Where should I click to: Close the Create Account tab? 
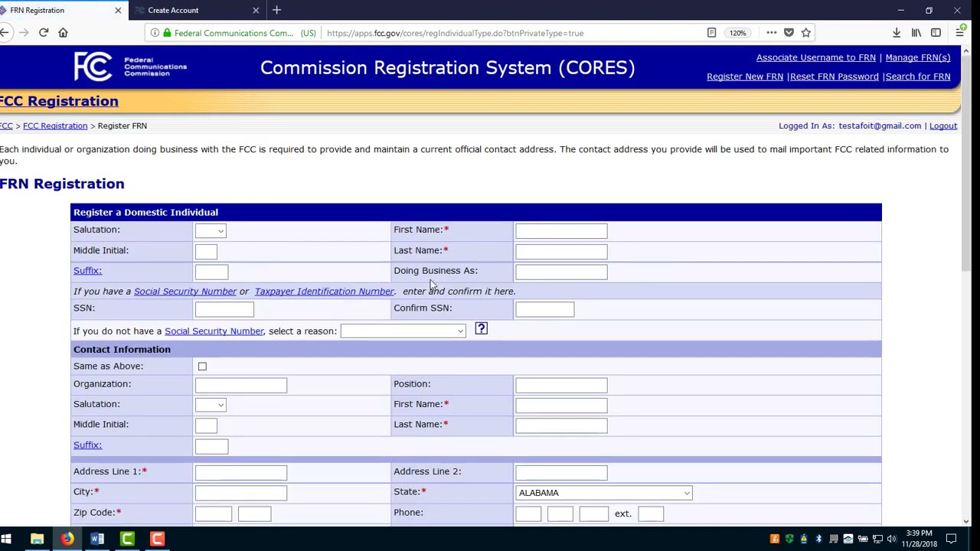click(x=256, y=10)
